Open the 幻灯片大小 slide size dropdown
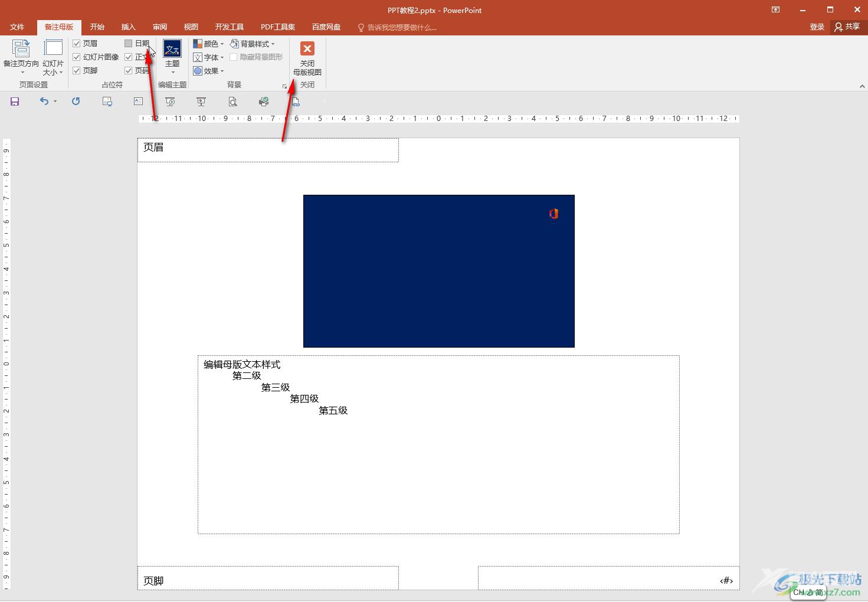Screen dimensions: 868x602 pyautogui.click(x=53, y=57)
